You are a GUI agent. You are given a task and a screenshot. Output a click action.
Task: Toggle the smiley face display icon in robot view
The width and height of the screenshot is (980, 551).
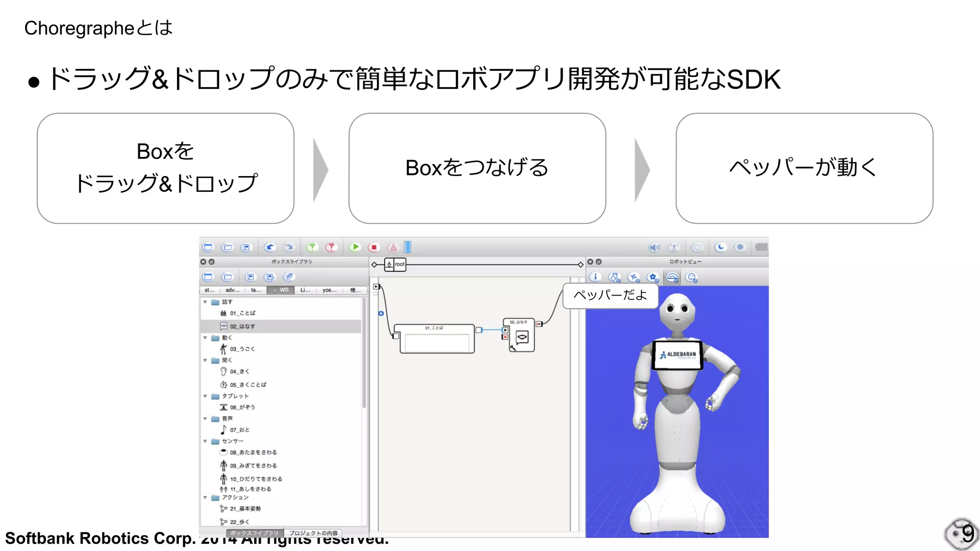coord(691,277)
